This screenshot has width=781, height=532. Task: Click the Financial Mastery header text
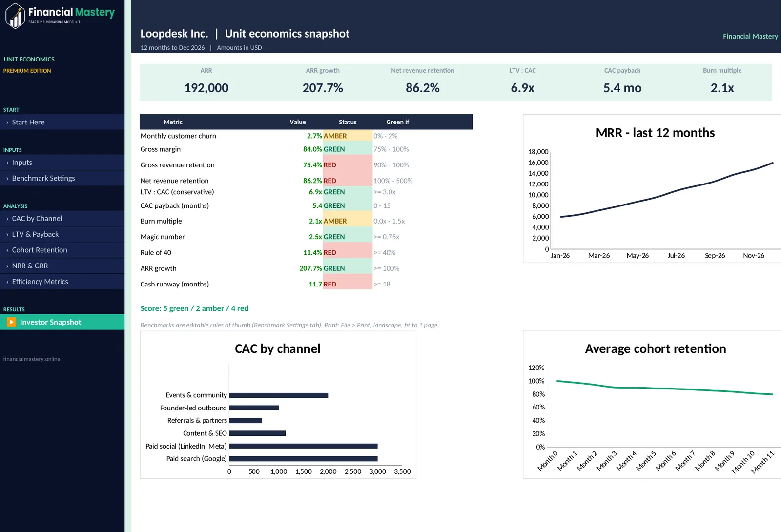[750, 36]
